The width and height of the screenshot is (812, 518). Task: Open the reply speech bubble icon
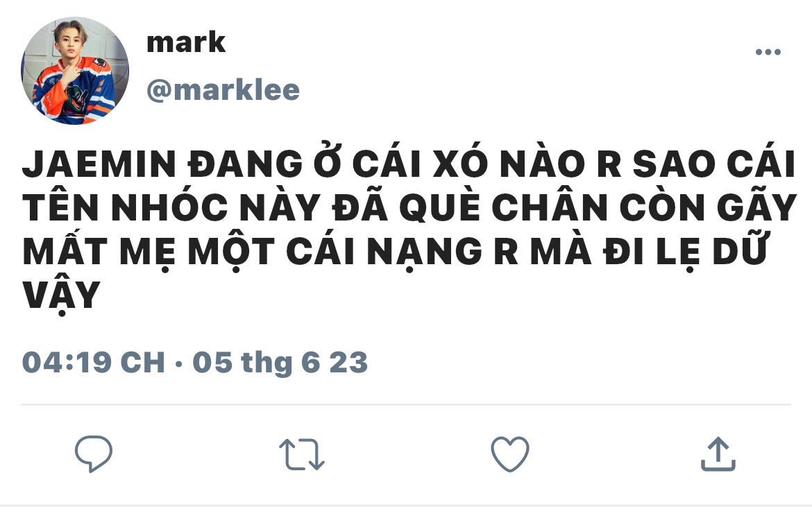94,454
